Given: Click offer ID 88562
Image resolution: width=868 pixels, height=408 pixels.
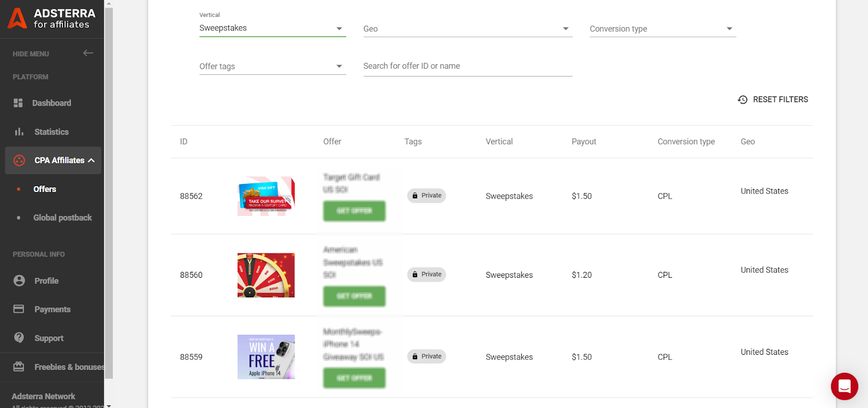Looking at the screenshot, I should click(191, 196).
